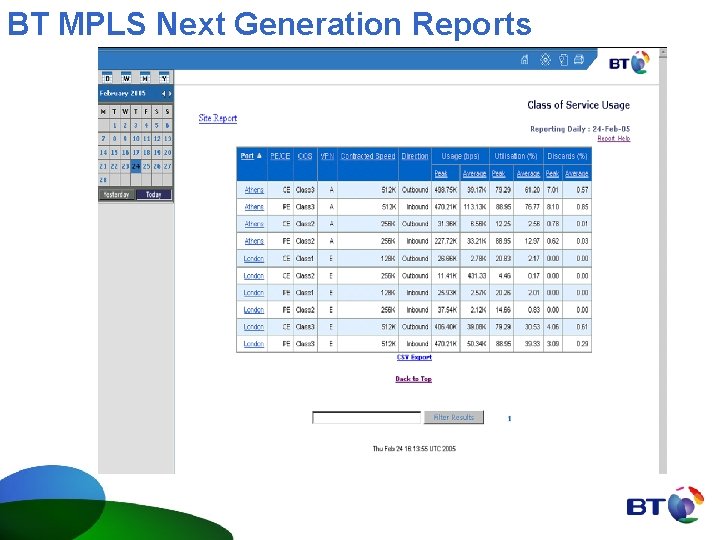Open the help document icon in the header
The image size is (720, 540).
pyautogui.click(x=563, y=60)
